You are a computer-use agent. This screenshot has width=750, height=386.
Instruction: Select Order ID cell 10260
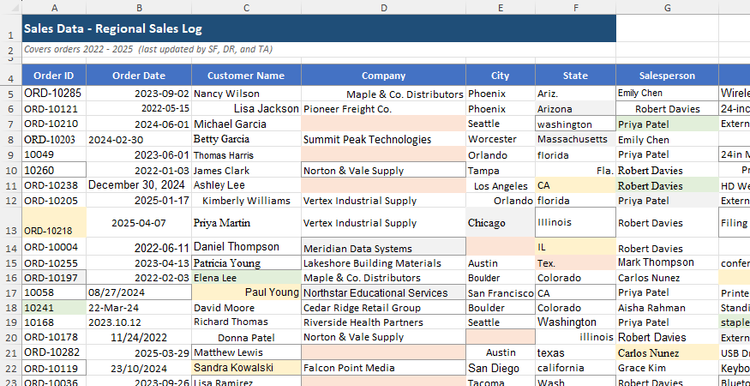(54, 170)
